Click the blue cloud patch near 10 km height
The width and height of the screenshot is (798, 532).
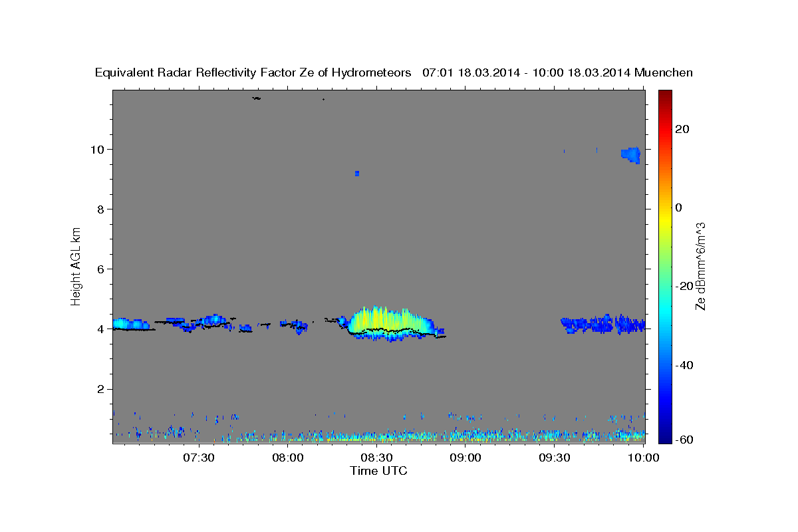pyautogui.click(x=631, y=155)
